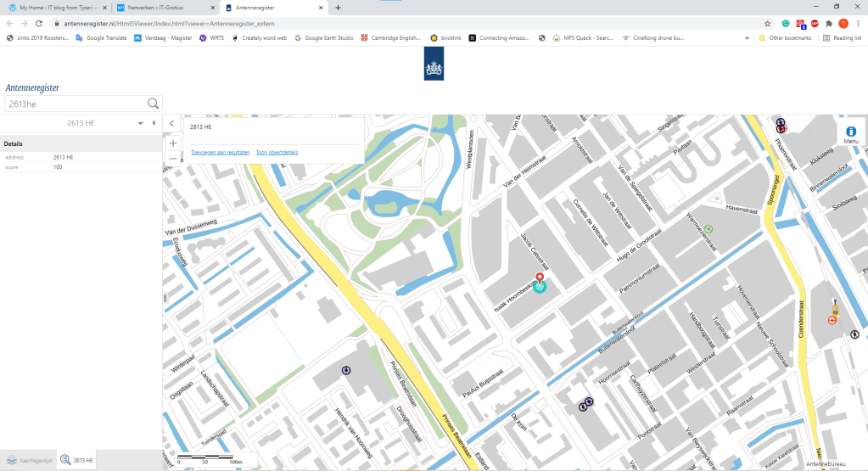868x471 pixels.
Task: Open the blue info Menu icon
Action: (x=850, y=132)
